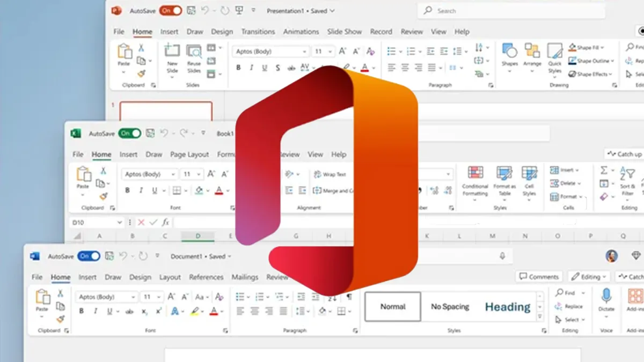Toggle Italic in the PowerPoint font group

252,68
